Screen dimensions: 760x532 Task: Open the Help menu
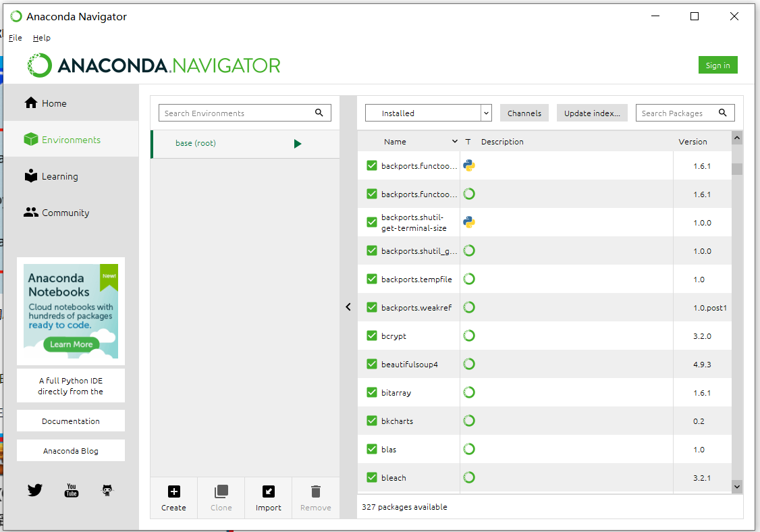click(42, 37)
